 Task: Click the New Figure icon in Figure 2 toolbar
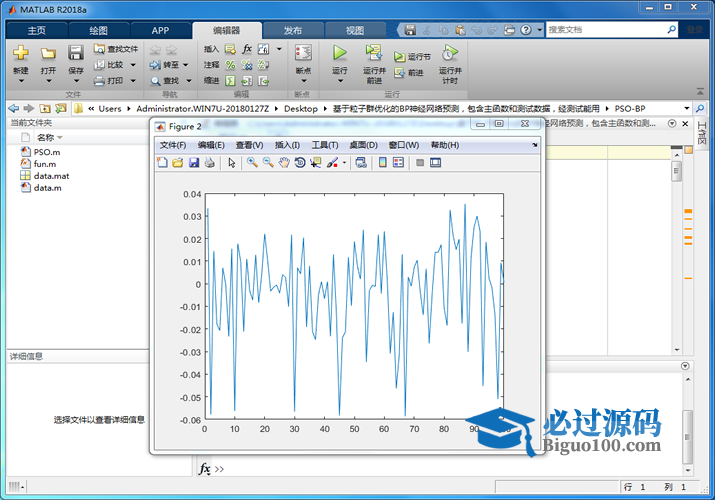162,163
